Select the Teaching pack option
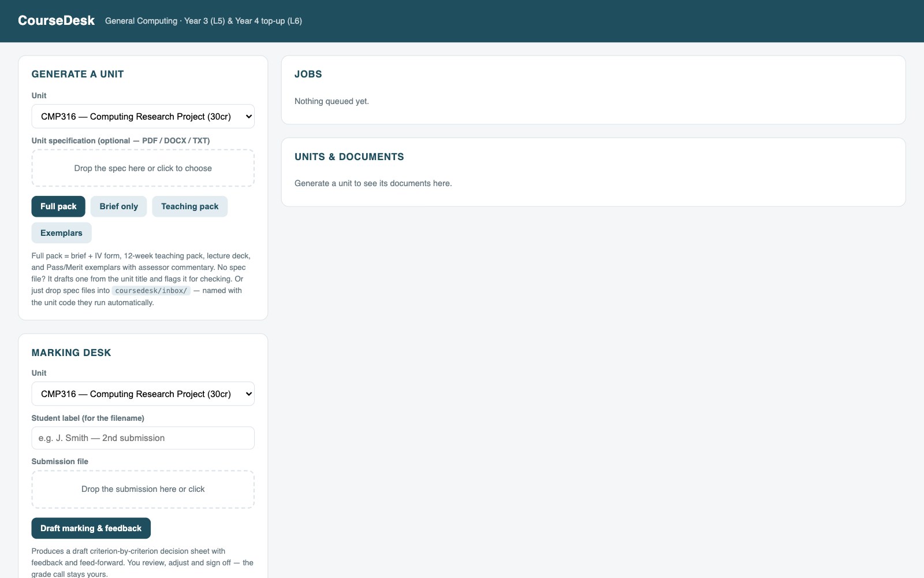The width and height of the screenshot is (924, 578). 190,206
